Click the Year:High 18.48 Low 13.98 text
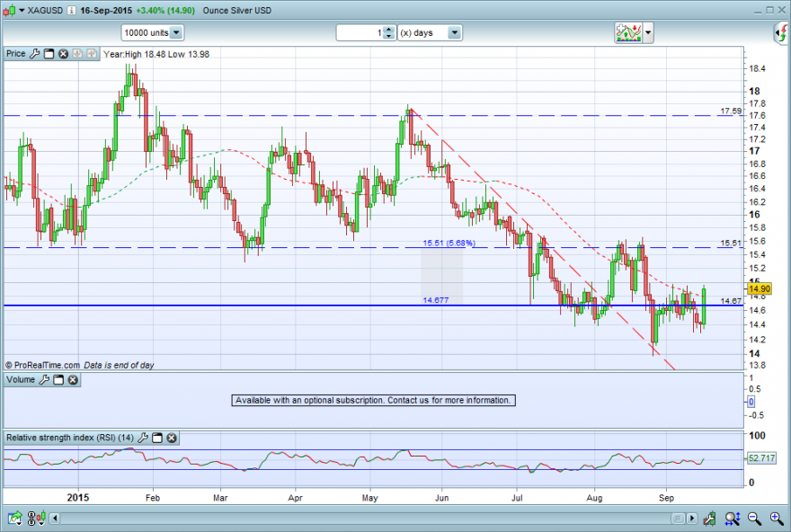 tap(156, 54)
